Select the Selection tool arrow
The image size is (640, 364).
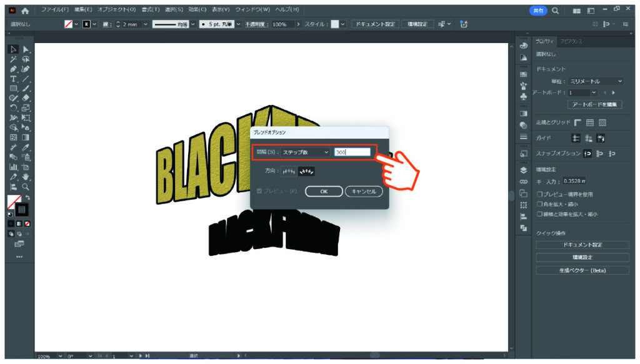click(x=13, y=49)
